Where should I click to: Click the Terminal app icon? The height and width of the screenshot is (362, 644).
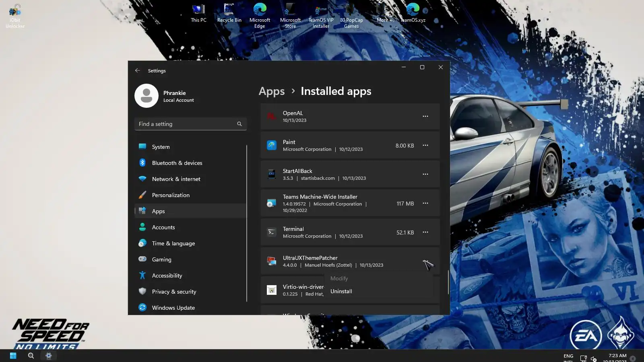click(272, 232)
